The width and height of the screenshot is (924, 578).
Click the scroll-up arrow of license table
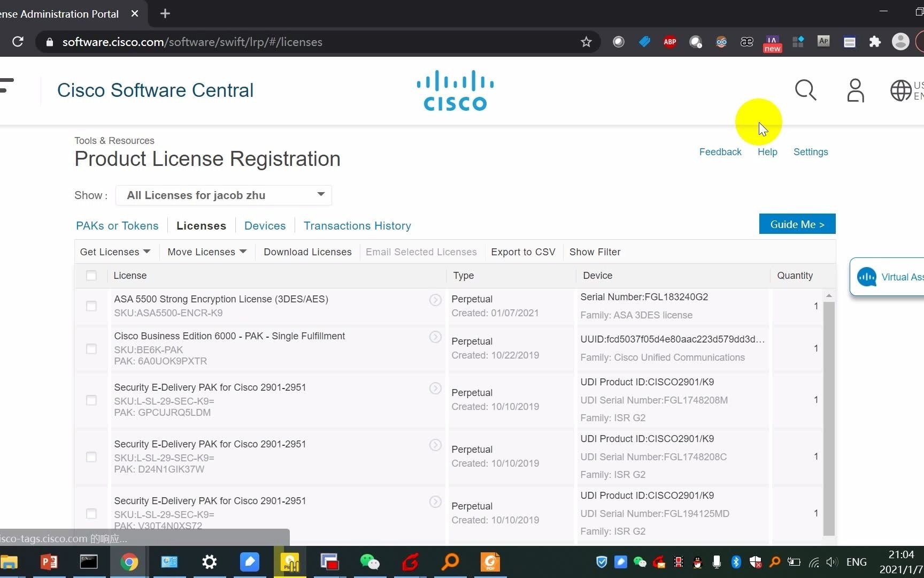click(829, 295)
